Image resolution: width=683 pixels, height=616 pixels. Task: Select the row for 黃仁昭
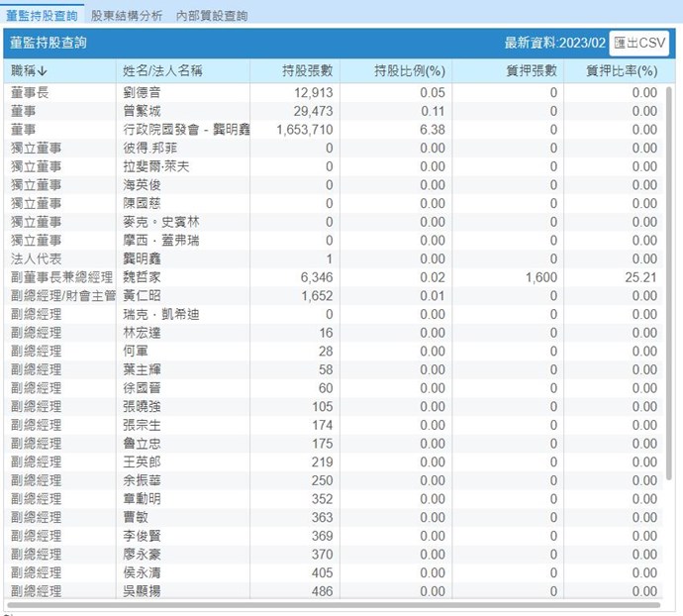click(x=141, y=296)
